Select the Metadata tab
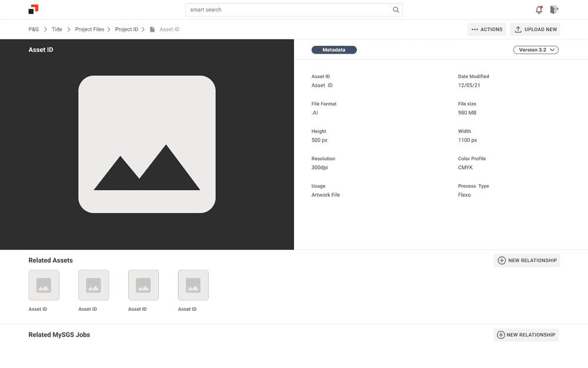The image size is (588, 368). click(334, 50)
